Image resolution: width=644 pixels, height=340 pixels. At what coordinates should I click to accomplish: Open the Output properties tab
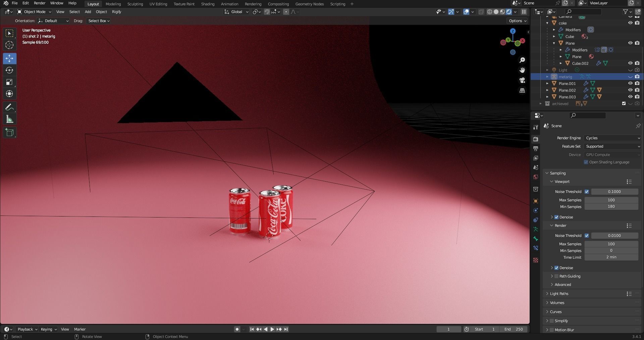tap(536, 148)
